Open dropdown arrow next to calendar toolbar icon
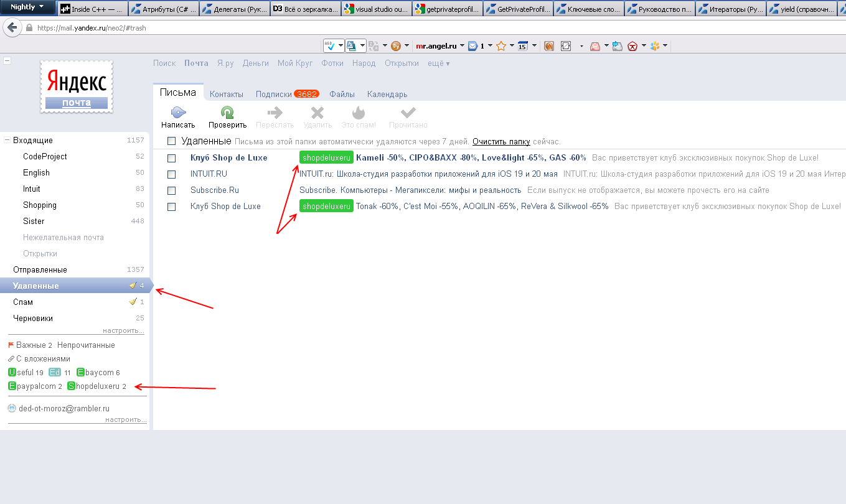Viewport: 846px width, 504px height. click(x=533, y=46)
